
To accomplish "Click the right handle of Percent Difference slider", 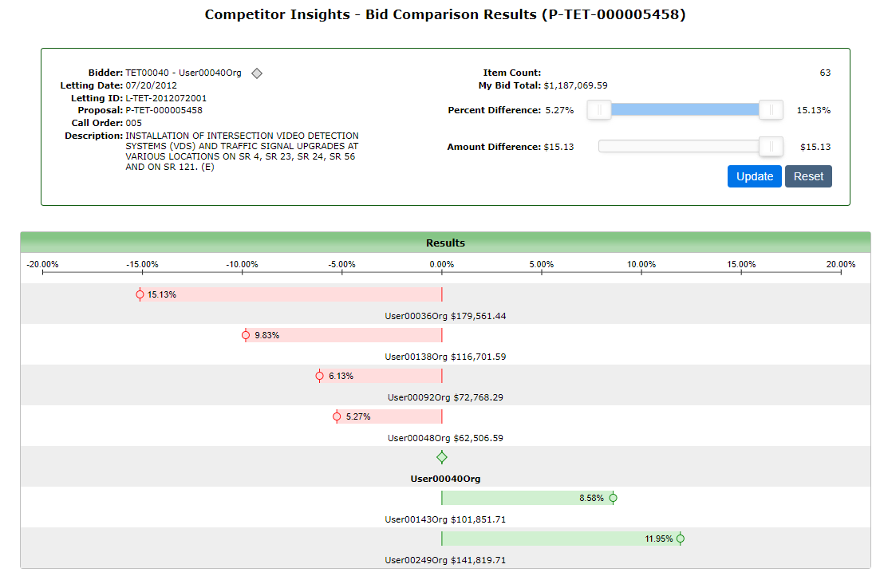I will [x=771, y=110].
